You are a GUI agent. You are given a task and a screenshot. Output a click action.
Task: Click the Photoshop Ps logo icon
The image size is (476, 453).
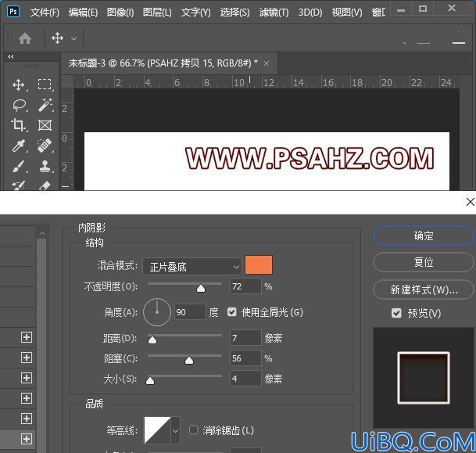[13, 12]
